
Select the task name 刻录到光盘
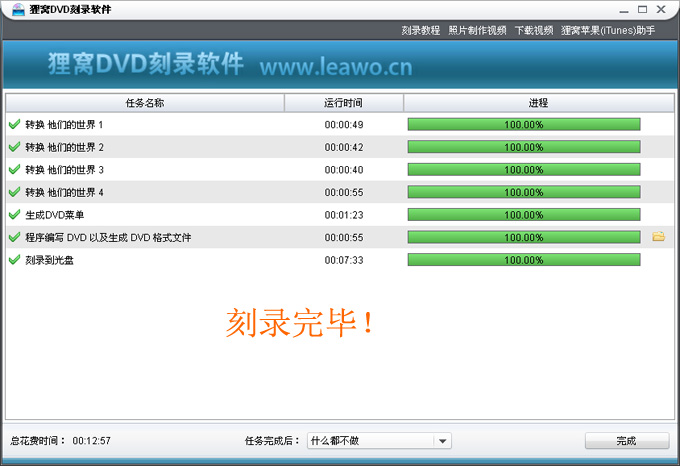pyautogui.click(x=49, y=260)
